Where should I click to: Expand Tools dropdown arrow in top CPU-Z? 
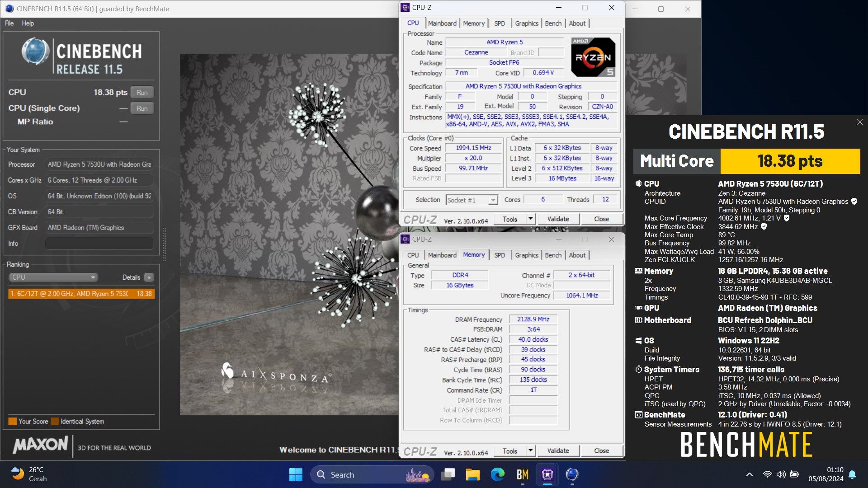[531, 219]
